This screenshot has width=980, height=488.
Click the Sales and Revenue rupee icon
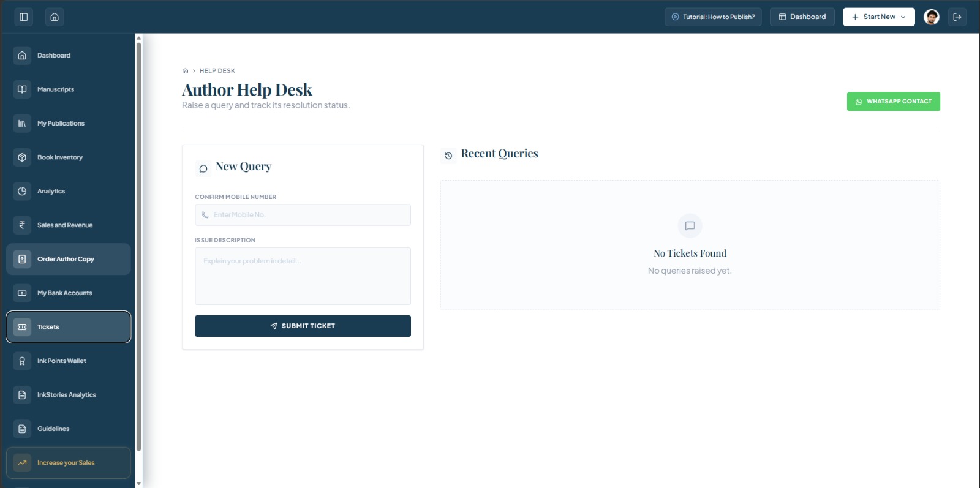[22, 225]
